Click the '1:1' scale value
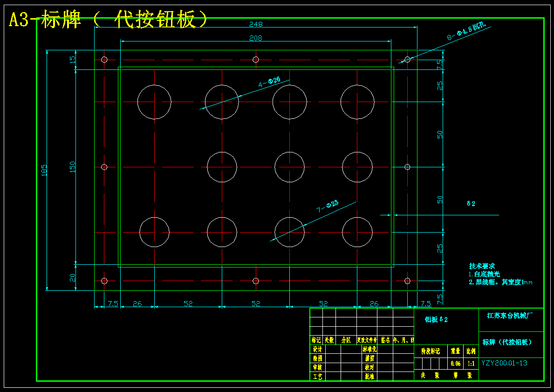This screenshot has height=392, width=554. (x=471, y=364)
